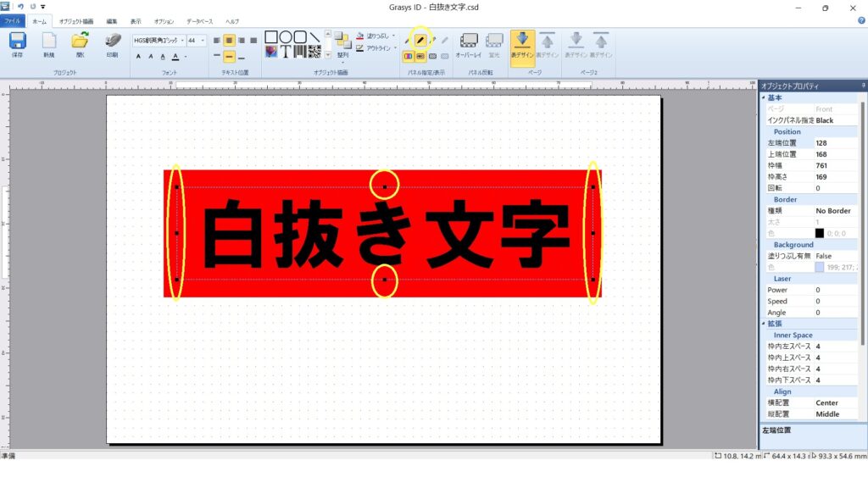Open the font size 44 dropdown

click(x=202, y=40)
